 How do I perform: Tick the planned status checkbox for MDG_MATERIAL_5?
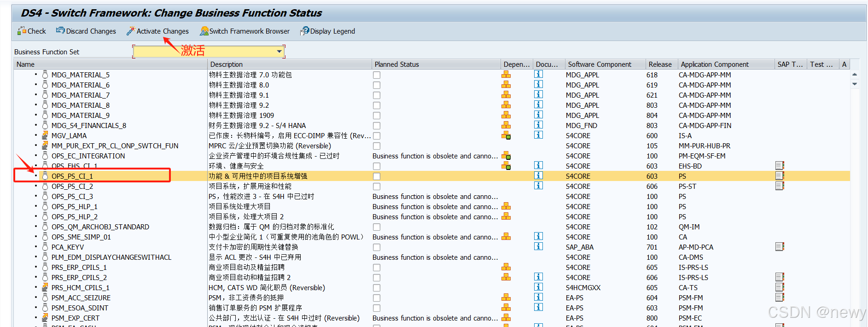[x=377, y=75]
